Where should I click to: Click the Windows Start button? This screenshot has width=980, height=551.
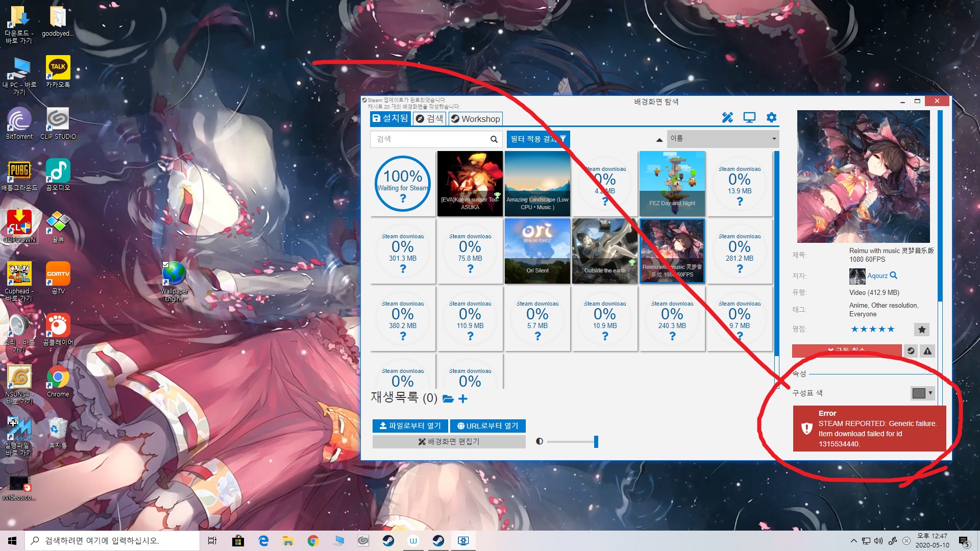click(12, 541)
